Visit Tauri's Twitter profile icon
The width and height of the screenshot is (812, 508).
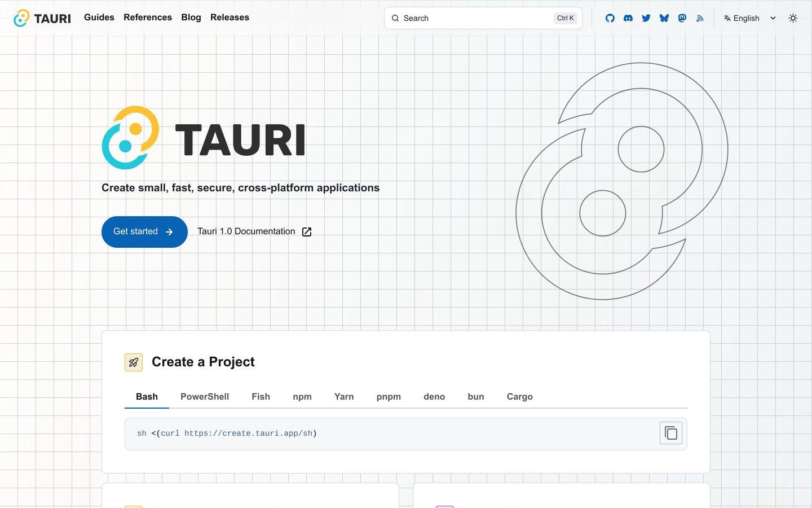[646, 18]
